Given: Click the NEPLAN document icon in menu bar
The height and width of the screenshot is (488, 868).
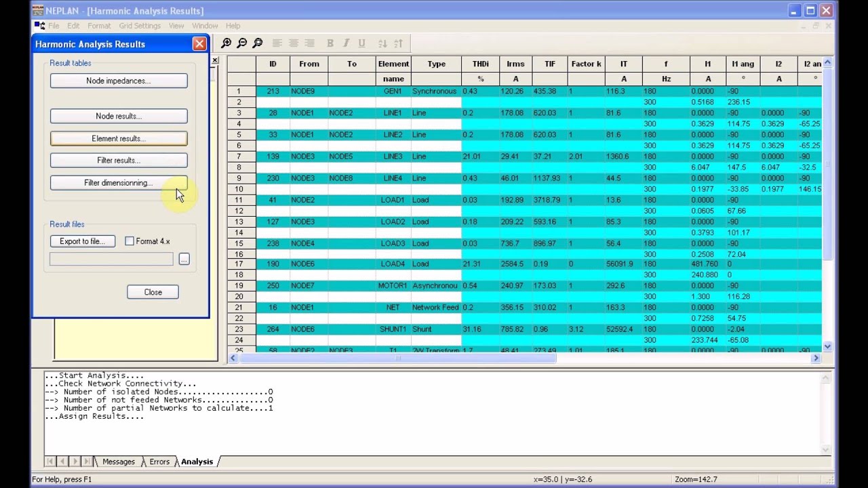Looking at the screenshot, I should (39, 26).
